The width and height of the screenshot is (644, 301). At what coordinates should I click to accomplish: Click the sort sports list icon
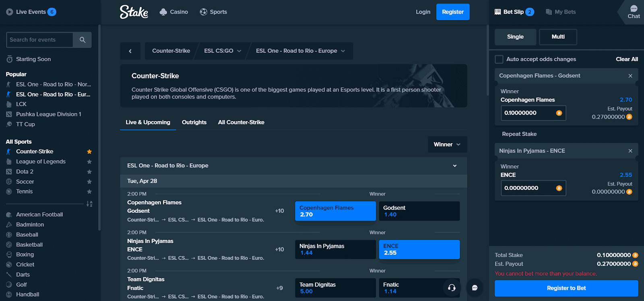[x=89, y=204]
